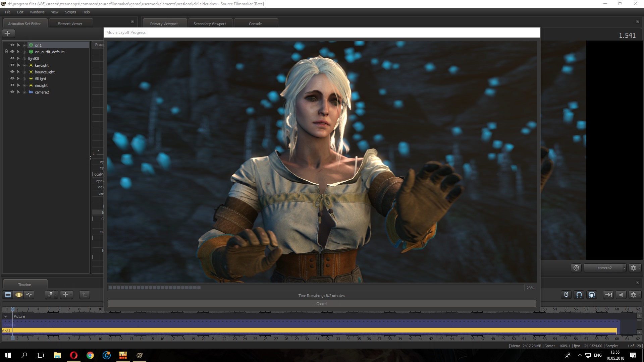
Task: Switch to the Console tab
Action: (255, 24)
